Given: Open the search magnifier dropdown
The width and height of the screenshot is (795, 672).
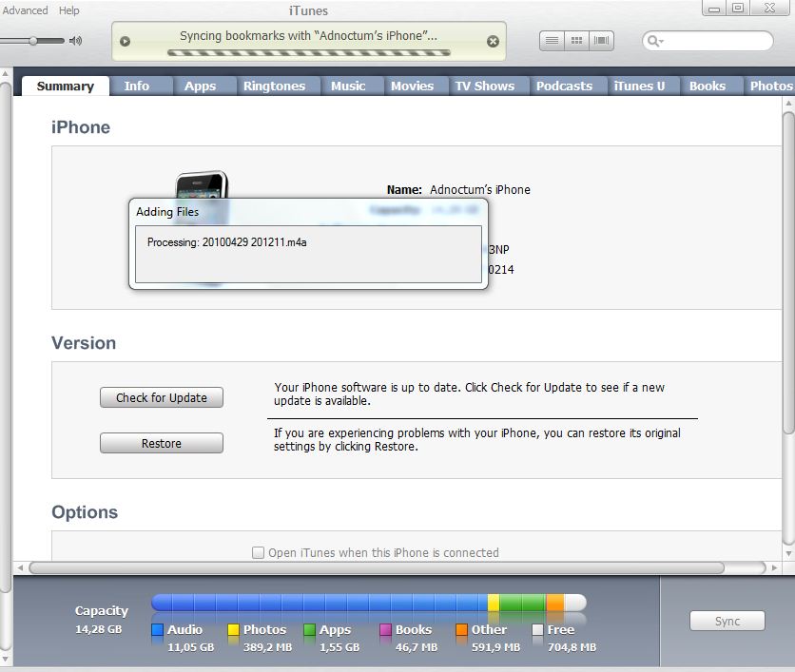Looking at the screenshot, I should [655, 41].
